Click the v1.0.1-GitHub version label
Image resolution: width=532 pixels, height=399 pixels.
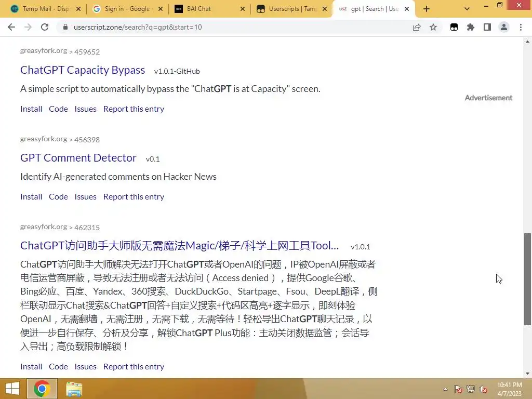(x=177, y=71)
